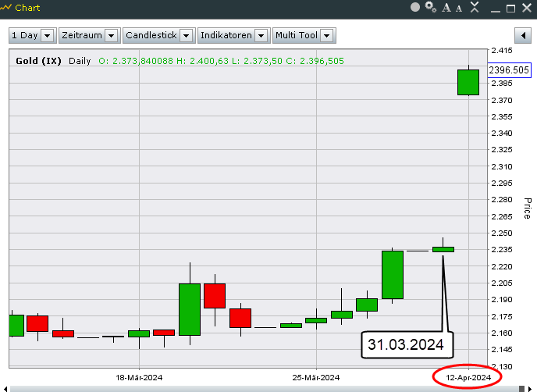Open the chart settings gears icon
Image resolution: width=537 pixels, height=392 pixels.
point(431,7)
